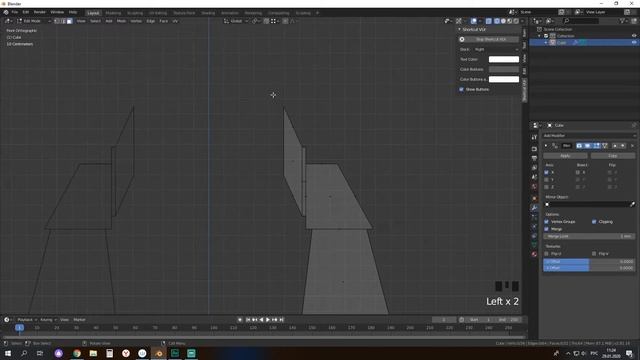This screenshot has width=640, height=360.
Task: Open Modifiers wrench properties tab
Action: [534, 208]
